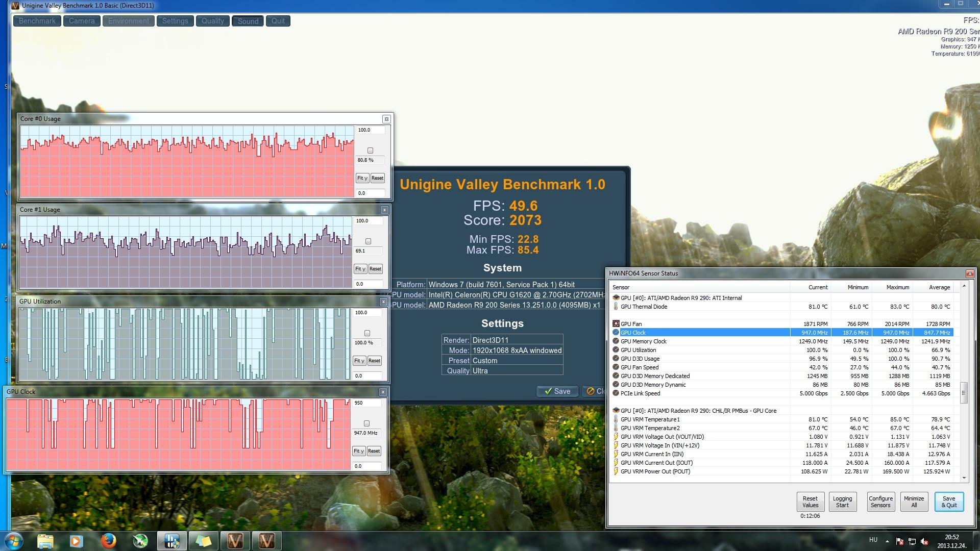Click the GPU VRM Temperature2 thermometer icon
This screenshot has height=551, width=980.
pyautogui.click(x=616, y=428)
